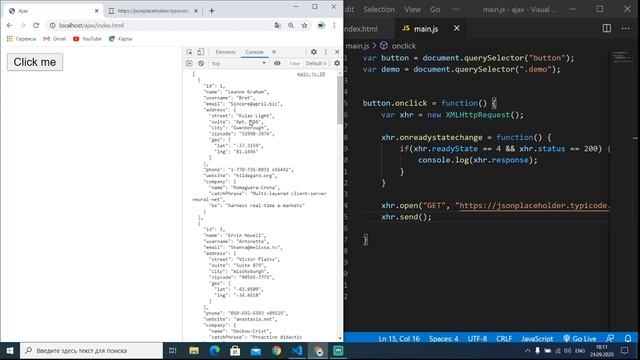Image resolution: width=640 pixels, height=360 pixels.
Task: Show the console sidebar
Action: click(x=189, y=63)
